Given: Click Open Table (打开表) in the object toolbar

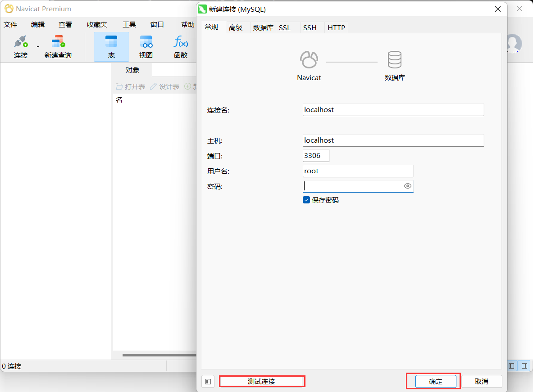Looking at the screenshot, I should click(x=131, y=86).
